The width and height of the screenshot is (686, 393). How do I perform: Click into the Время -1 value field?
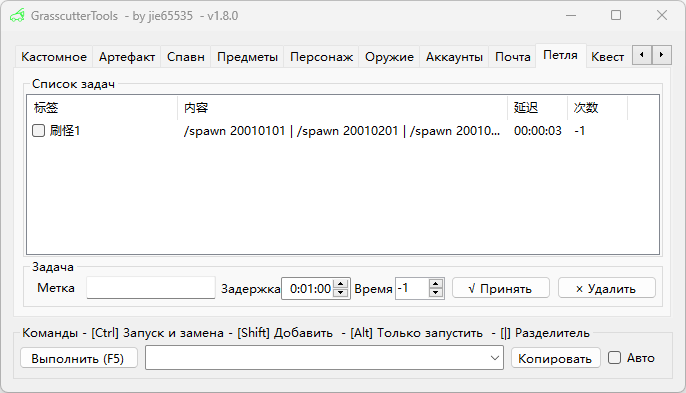pos(412,289)
